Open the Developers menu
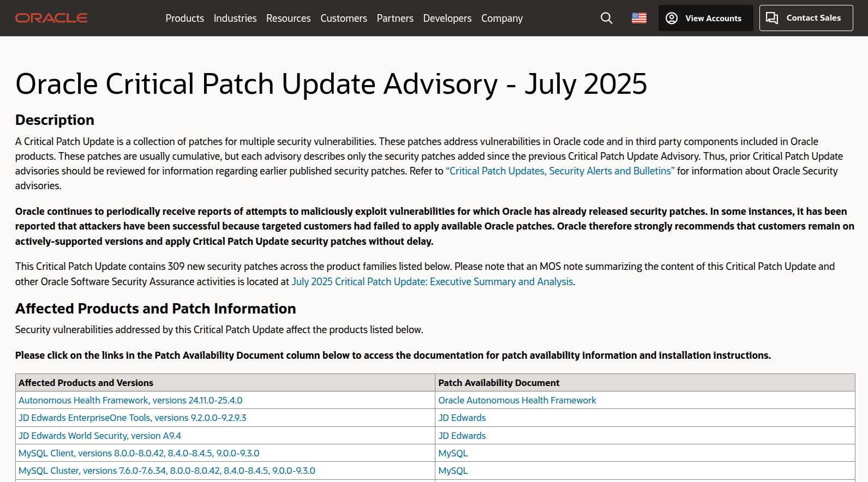The image size is (868, 482). (447, 18)
